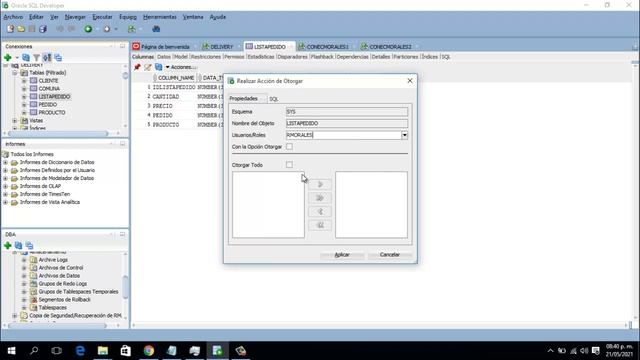
Task: Expand the Vistas tree node
Action: coord(15,120)
